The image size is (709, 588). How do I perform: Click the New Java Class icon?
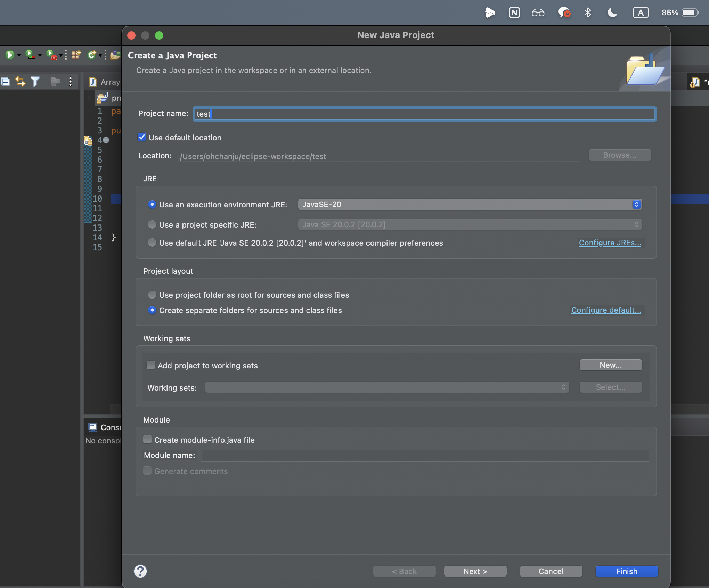pos(91,55)
